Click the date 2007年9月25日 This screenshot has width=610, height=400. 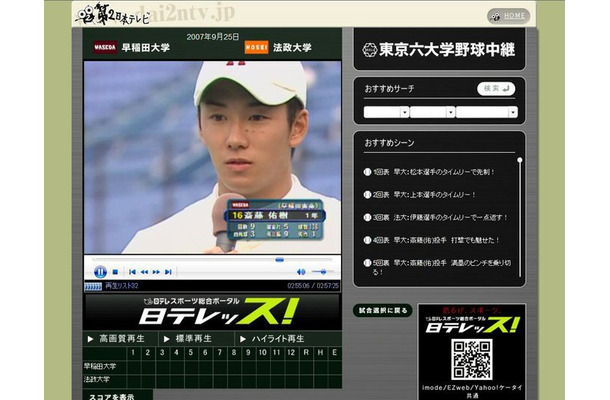(213, 37)
